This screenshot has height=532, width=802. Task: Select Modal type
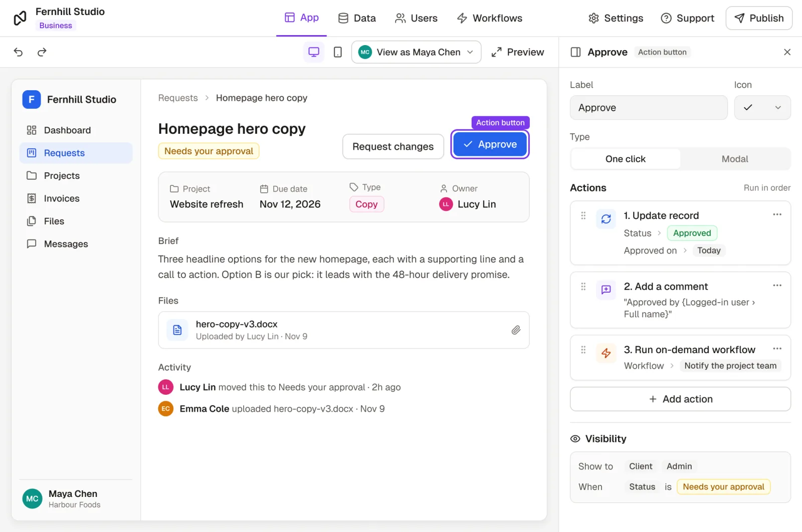click(x=735, y=159)
